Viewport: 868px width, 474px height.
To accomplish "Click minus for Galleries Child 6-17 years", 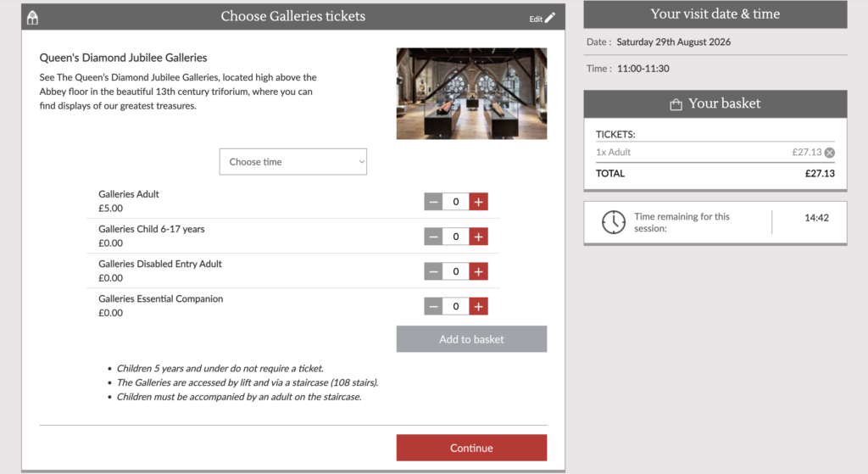I will coord(433,237).
